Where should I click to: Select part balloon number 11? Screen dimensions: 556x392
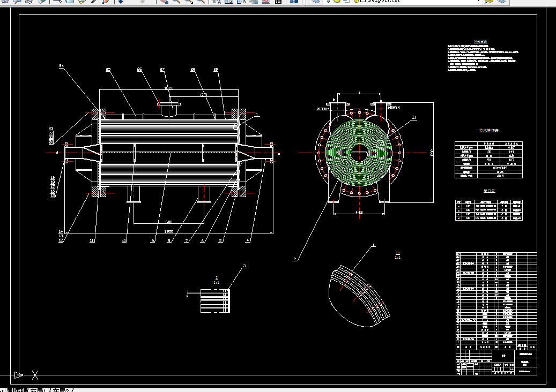pyautogui.click(x=92, y=241)
